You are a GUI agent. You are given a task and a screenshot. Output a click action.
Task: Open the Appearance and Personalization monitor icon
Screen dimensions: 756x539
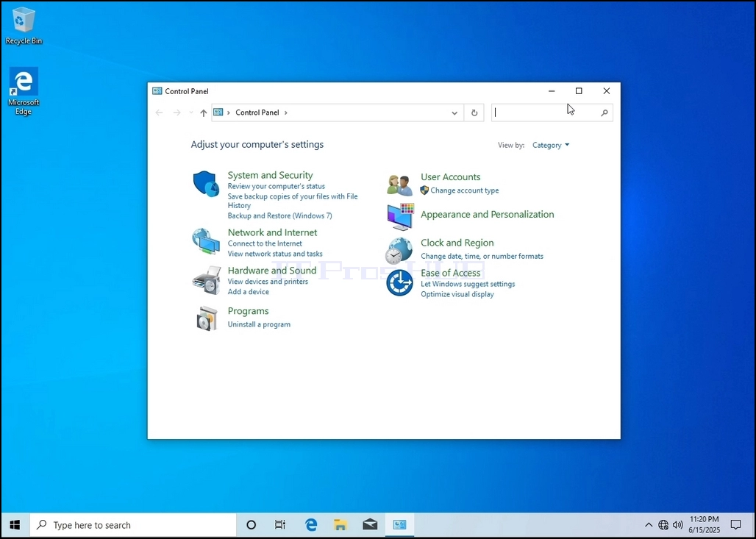click(x=400, y=216)
